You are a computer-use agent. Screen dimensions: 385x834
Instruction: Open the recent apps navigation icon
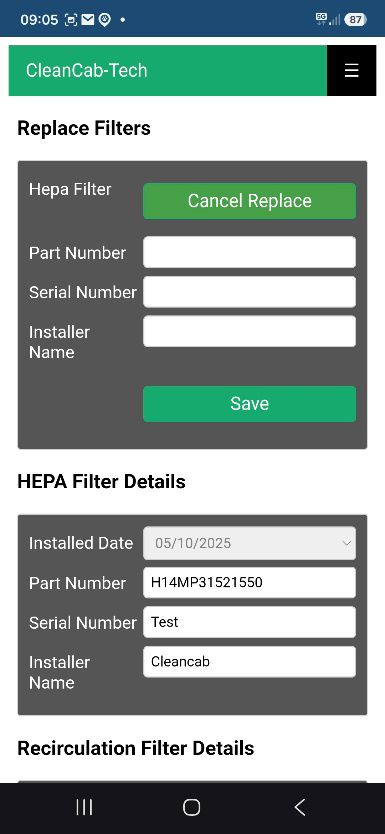point(84,807)
